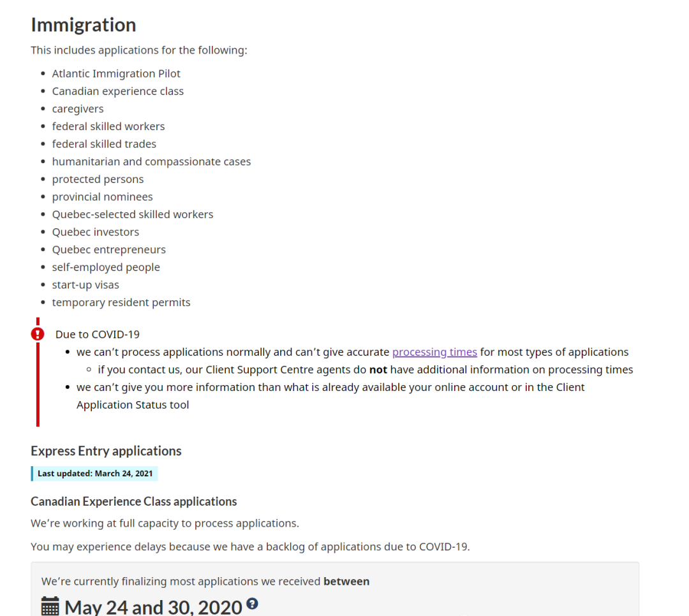Click the Last updated March 24, 2021 label
689x616 pixels.
click(94, 474)
